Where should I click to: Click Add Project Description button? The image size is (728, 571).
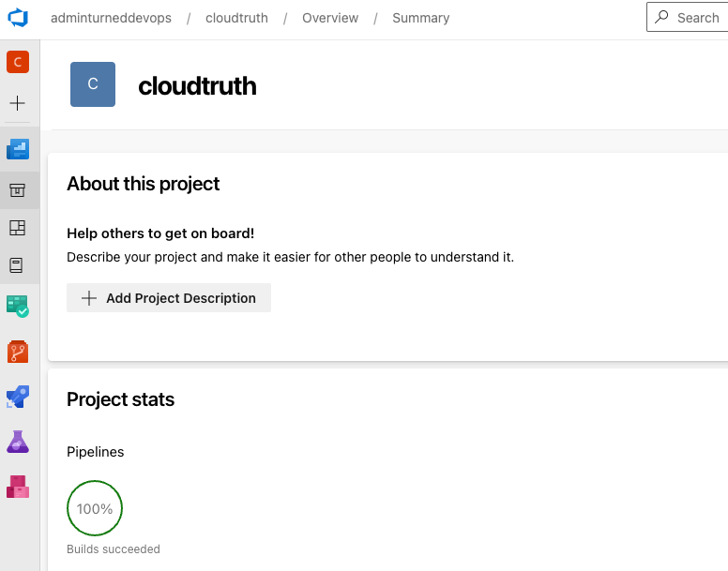(169, 298)
